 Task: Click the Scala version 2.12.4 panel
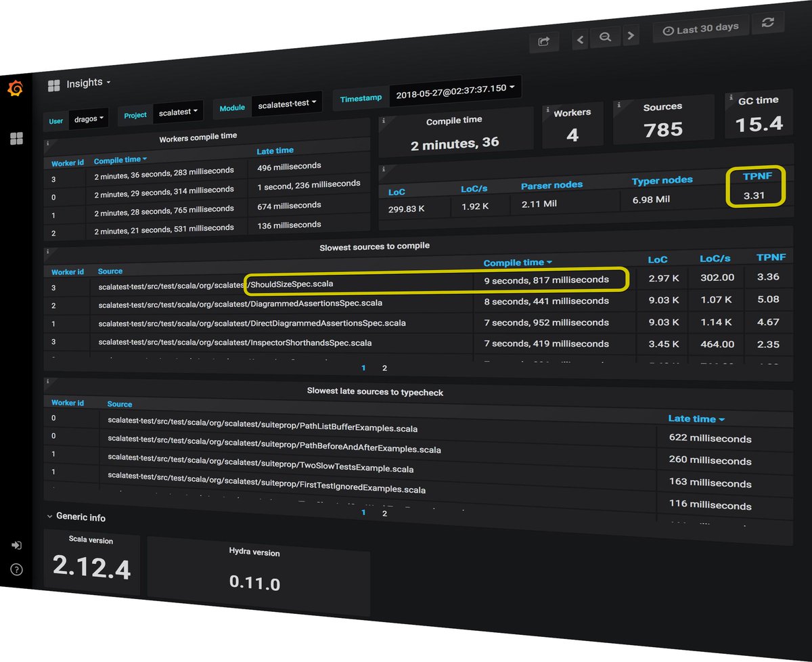[91, 564]
